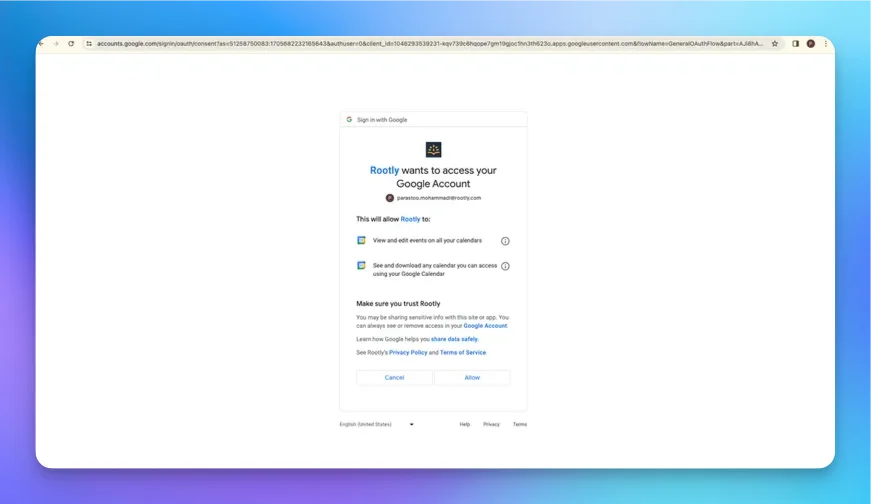This screenshot has width=871, height=504.
Task: Click the Rootly app logo
Action: tap(433, 149)
